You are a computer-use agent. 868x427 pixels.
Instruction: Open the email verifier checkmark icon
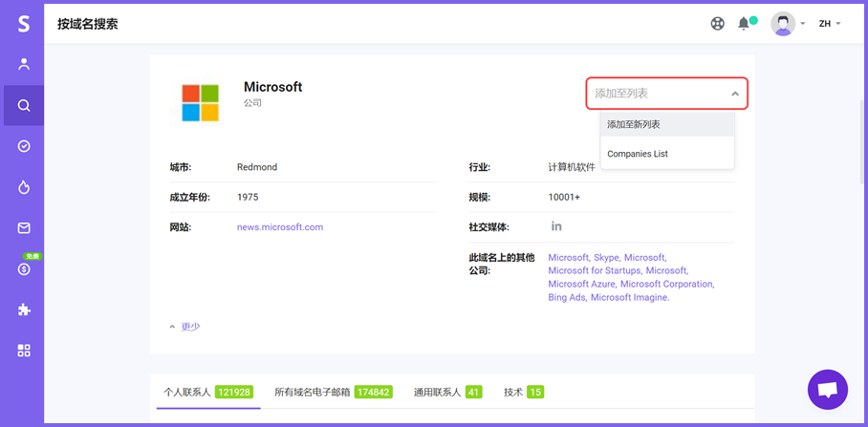click(x=23, y=146)
